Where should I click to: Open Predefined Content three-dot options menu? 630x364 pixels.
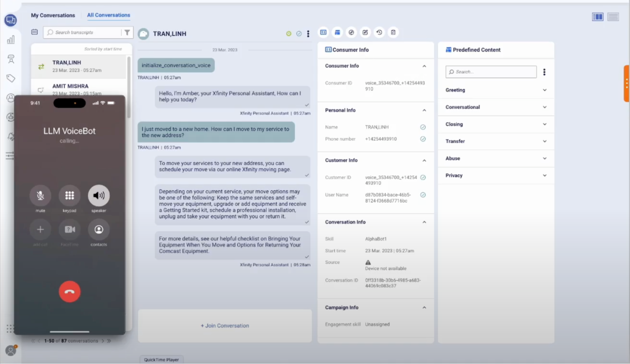[x=544, y=72]
